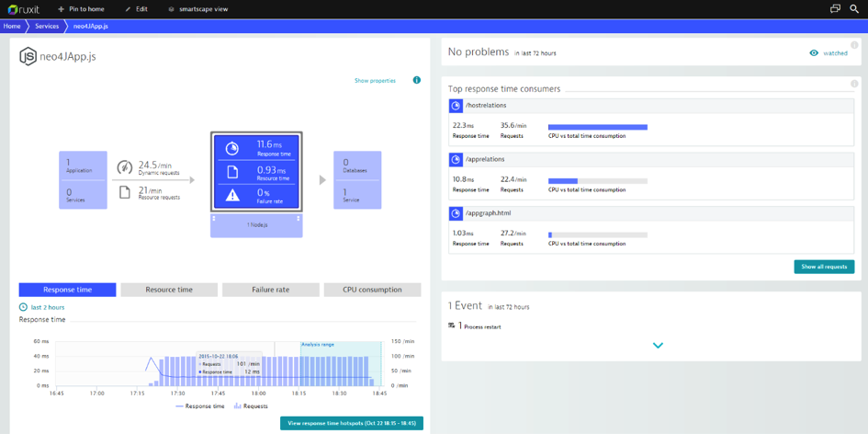Viewport: 868px width, 434px height.
Task: Select neo4JApp.js breadcrumb
Action: tap(90, 26)
